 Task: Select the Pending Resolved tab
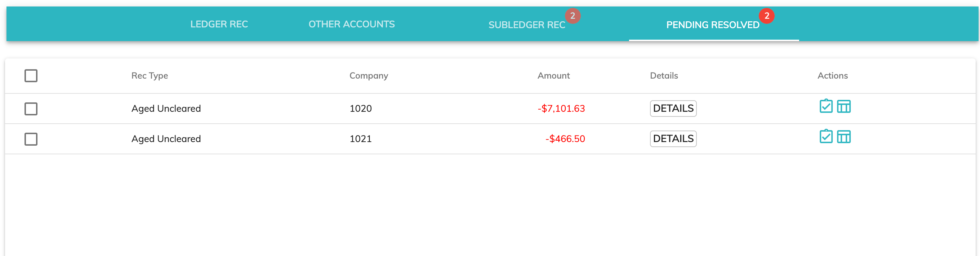tap(713, 25)
